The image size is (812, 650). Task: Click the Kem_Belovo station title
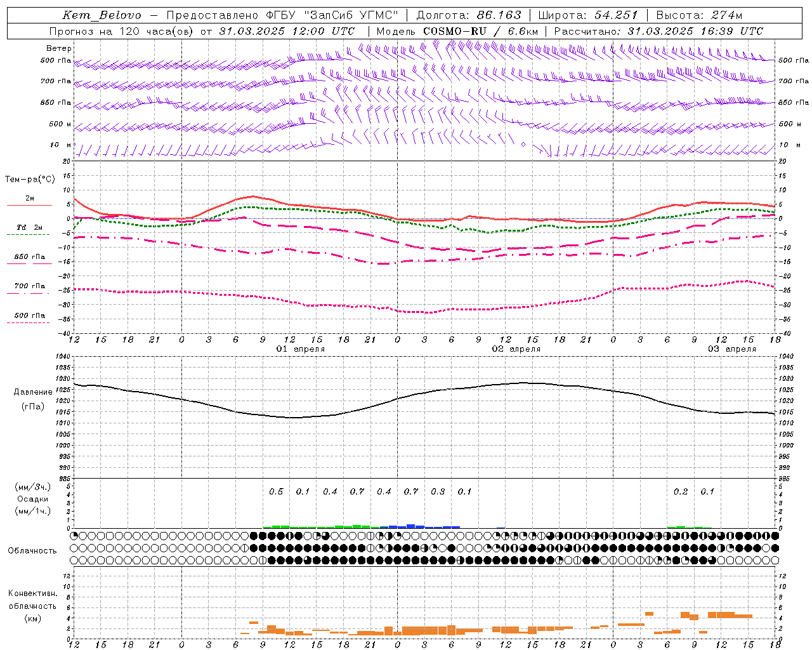pyautogui.click(x=101, y=15)
